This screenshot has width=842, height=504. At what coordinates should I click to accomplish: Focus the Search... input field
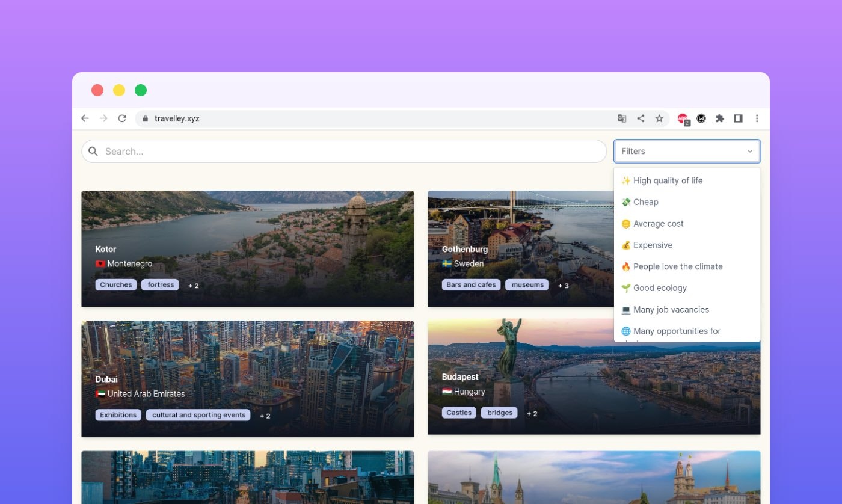344,151
